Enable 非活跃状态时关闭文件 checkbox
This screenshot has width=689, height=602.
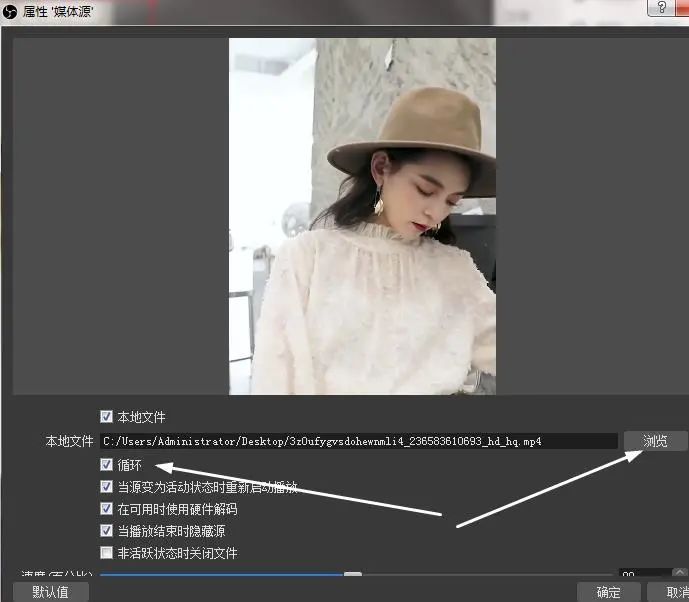point(107,553)
